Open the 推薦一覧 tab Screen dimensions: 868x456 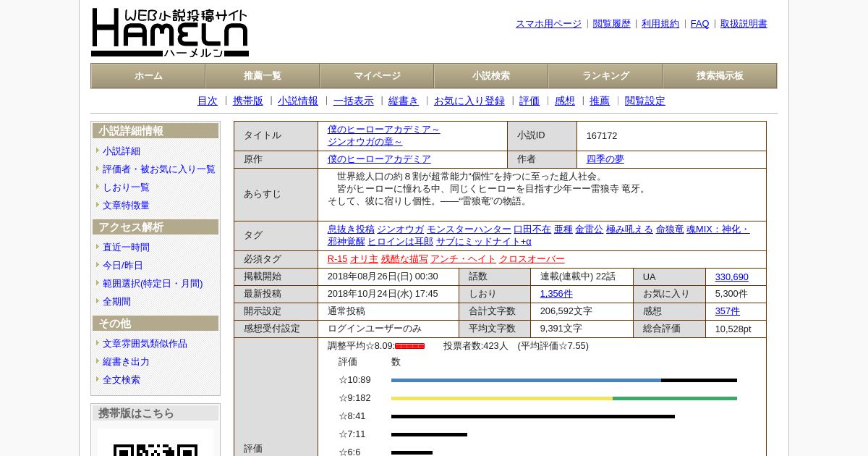(263, 76)
